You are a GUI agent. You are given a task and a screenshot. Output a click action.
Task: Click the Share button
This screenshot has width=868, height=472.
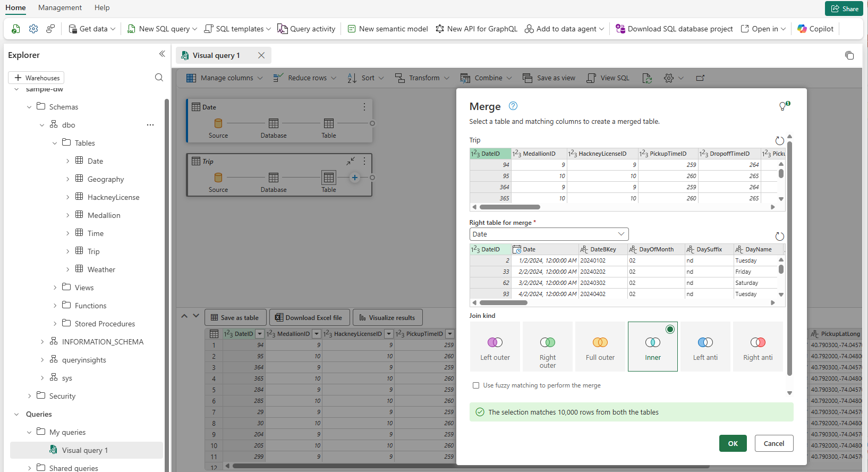[x=844, y=9]
